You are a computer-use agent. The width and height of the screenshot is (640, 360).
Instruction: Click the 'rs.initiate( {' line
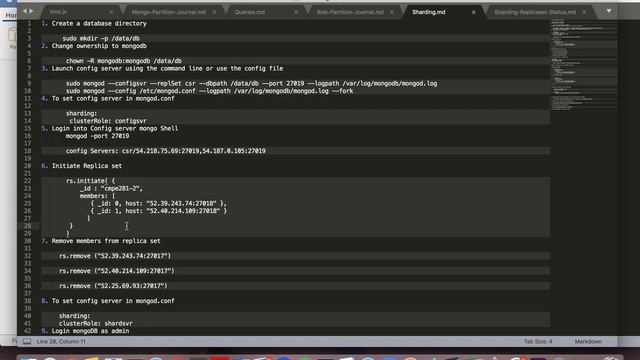(x=90, y=181)
